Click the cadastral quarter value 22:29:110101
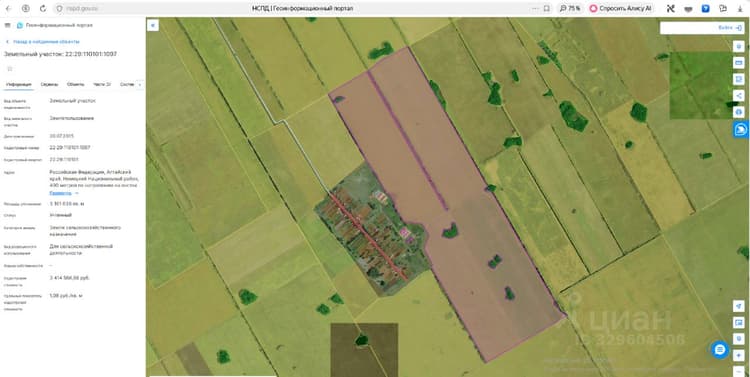The width and height of the screenshot is (750, 377). pyautogui.click(x=64, y=159)
